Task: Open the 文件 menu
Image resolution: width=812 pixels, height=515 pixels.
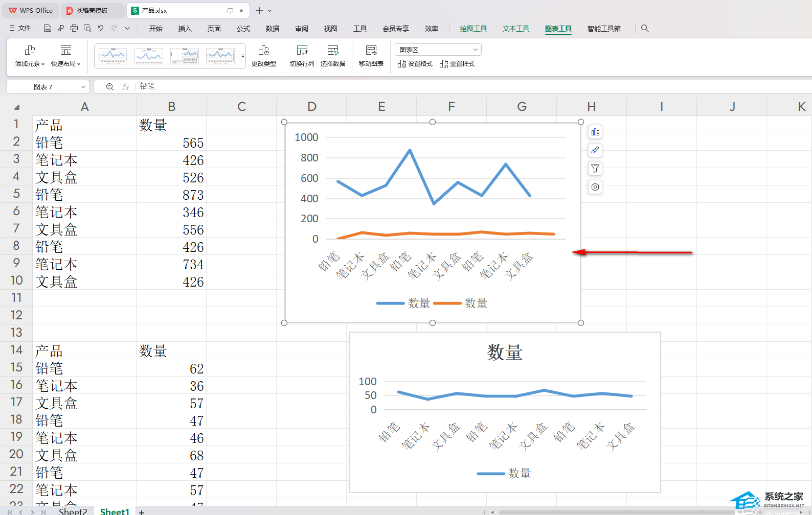Action: pos(20,29)
